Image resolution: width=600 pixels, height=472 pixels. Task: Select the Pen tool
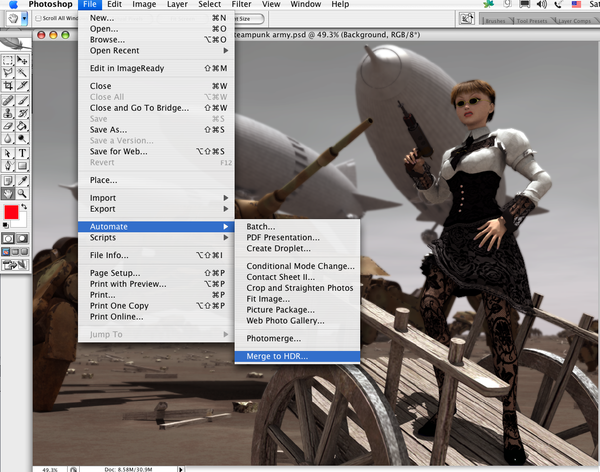click(x=8, y=166)
